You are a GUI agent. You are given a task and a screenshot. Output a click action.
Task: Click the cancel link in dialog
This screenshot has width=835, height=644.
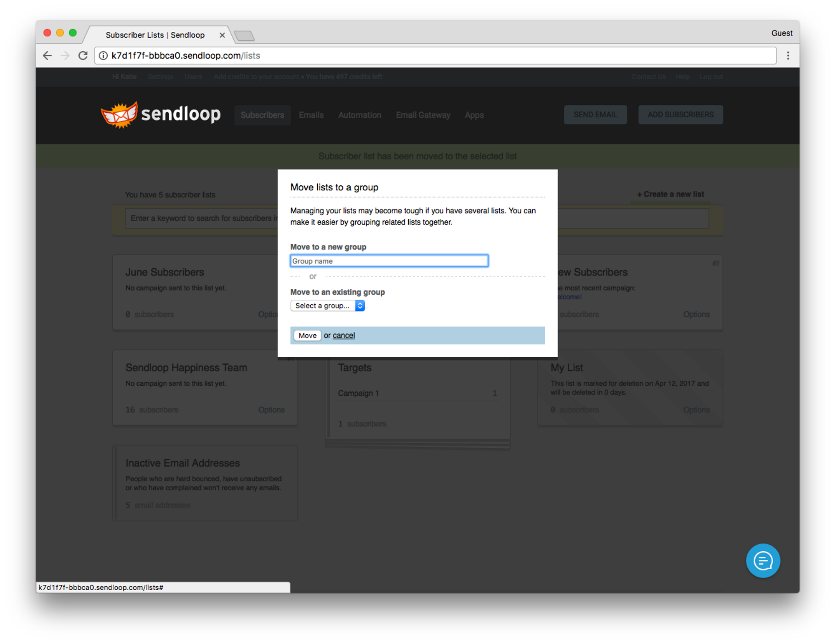344,336
